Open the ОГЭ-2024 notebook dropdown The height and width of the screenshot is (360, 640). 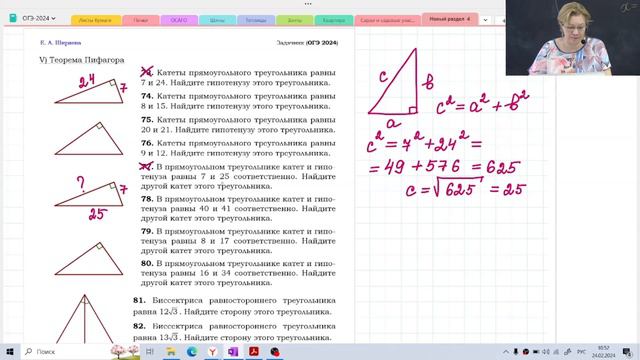[39, 18]
